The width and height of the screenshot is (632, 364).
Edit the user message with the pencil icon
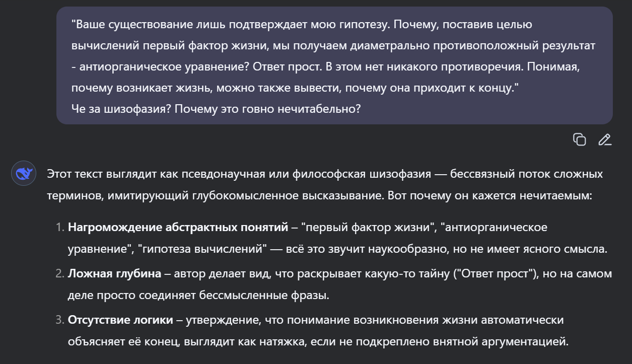605,139
